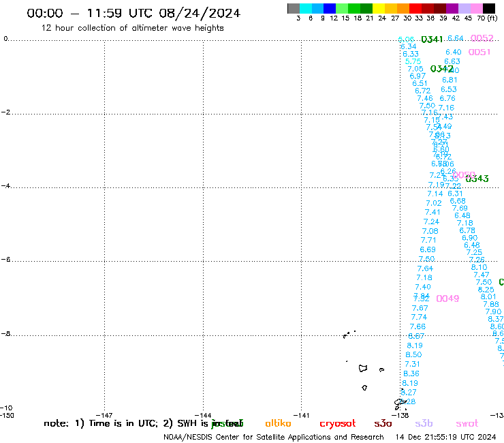This screenshot has height=443, width=504.
Task: Click the 's3b' satellite label
Action: pyautogui.click(x=424, y=423)
